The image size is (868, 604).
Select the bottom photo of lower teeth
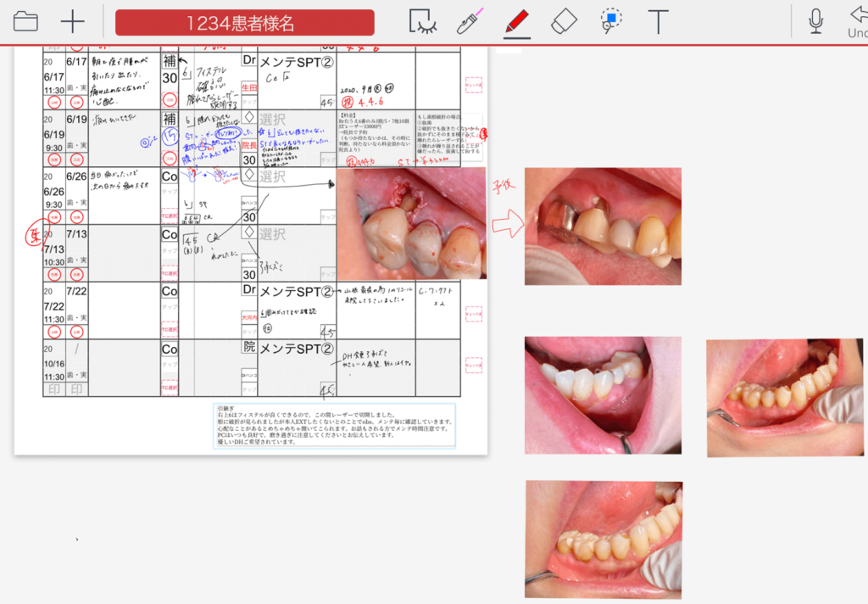604,540
